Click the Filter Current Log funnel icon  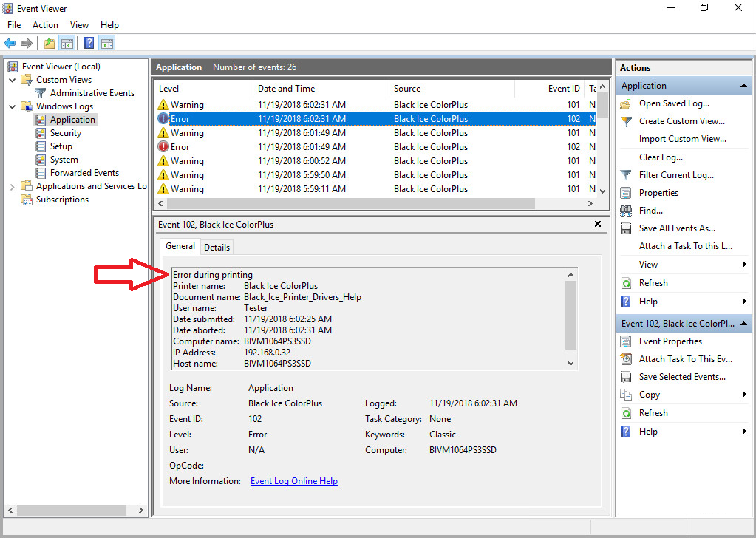[626, 175]
